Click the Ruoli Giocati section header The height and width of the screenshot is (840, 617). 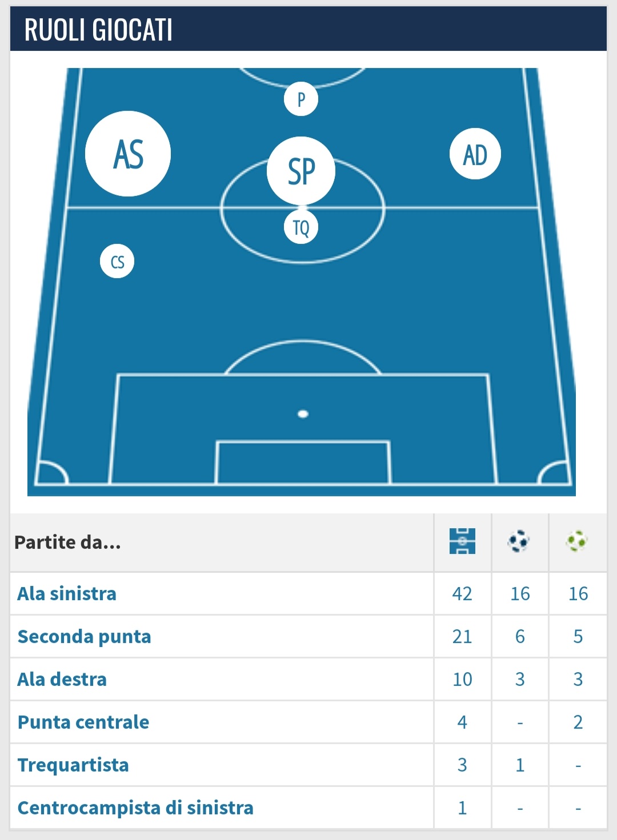tap(99, 30)
